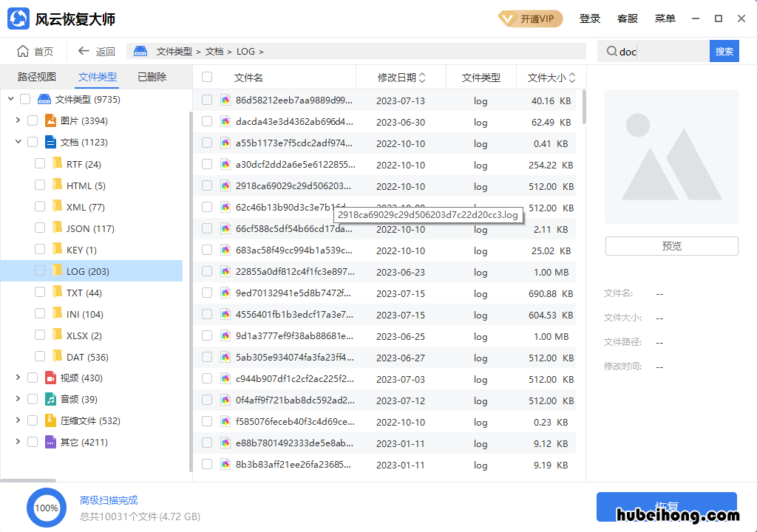Tick the select-all checkbox in table header

click(207, 77)
